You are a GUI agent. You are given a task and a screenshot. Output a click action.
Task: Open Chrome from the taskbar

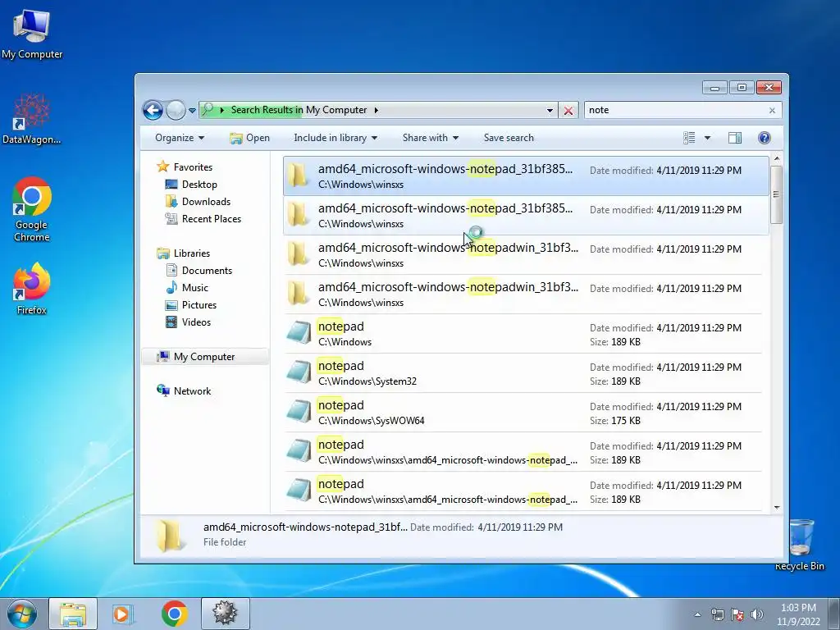[174, 614]
